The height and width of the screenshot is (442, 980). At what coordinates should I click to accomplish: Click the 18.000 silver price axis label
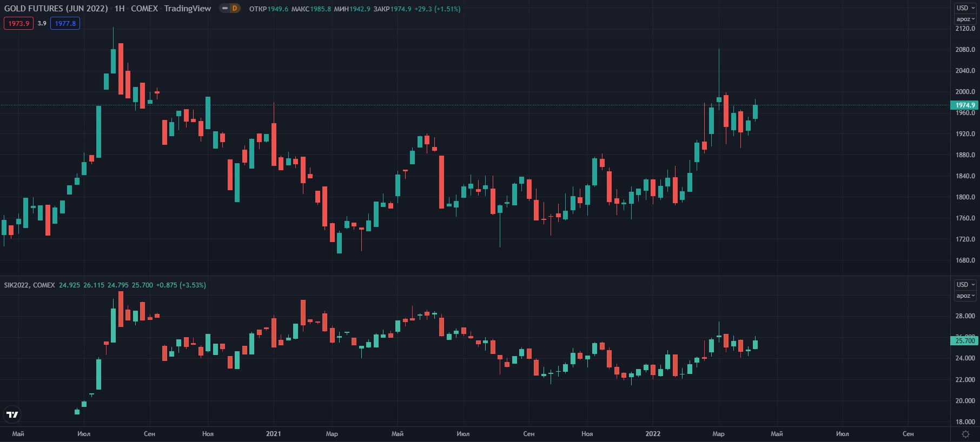click(965, 422)
